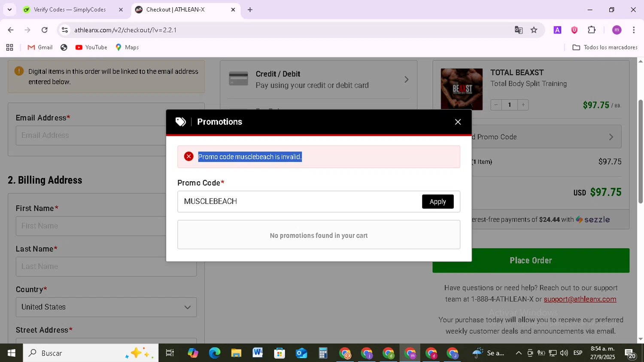644x362 pixels.
Task: Click the promotions tag icon
Action: pos(180,122)
